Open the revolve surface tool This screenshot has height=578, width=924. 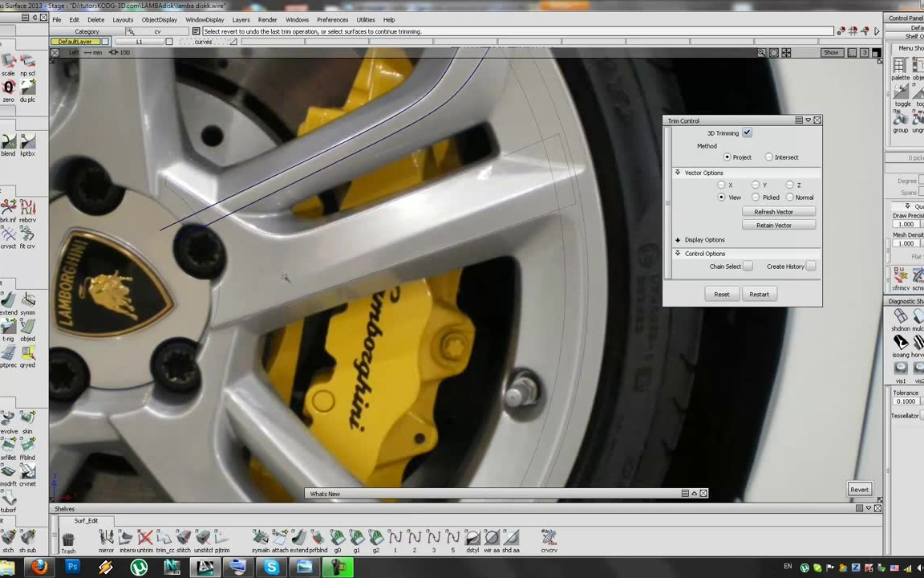click(x=8, y=417)
